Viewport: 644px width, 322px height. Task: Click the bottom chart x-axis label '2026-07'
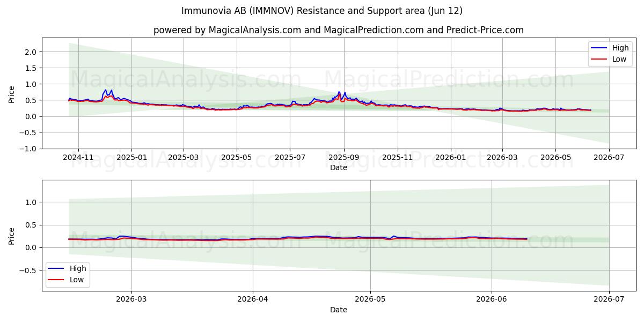(609, 299)
